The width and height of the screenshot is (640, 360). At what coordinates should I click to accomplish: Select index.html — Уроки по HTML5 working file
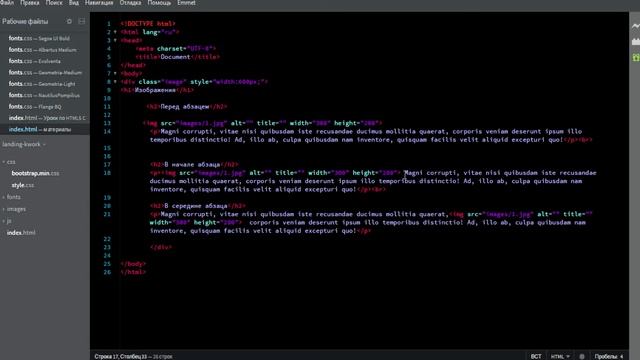pyautogui.click(x=47, y=118)
